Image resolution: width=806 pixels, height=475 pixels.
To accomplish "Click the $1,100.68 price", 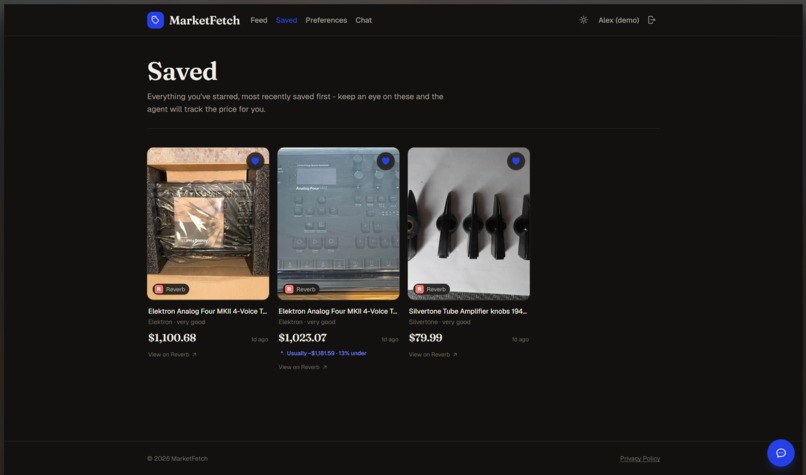I will tap(172, 338).
